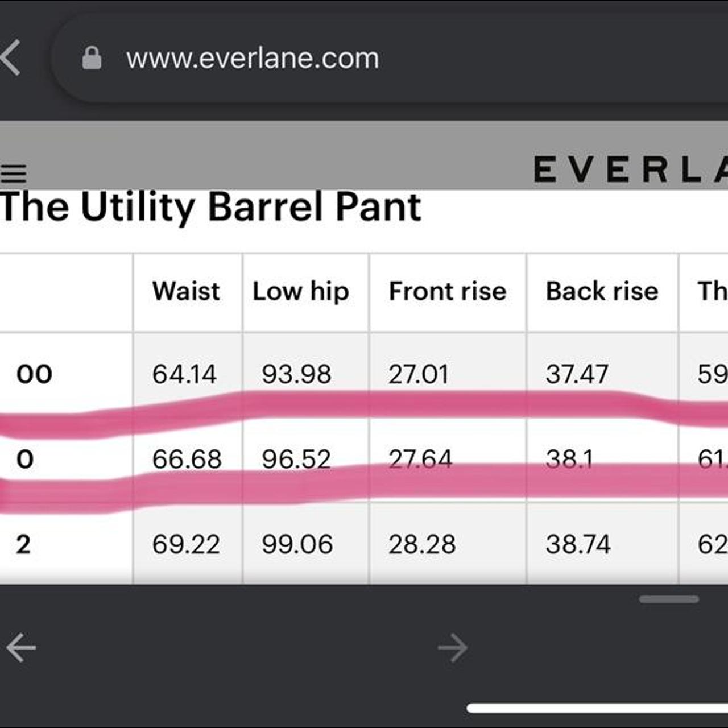Click the Front rise column header
The height and width of the screenshot is (728, 728).
[448, 291]
